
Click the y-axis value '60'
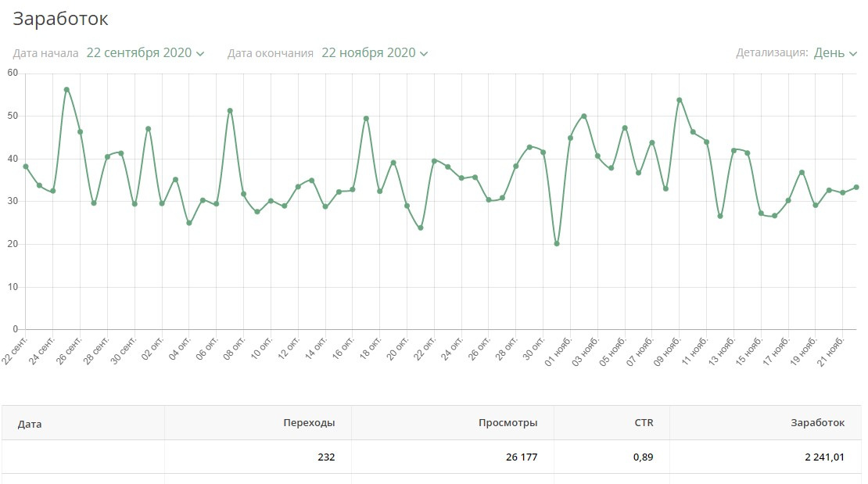(x=13, y=73)
